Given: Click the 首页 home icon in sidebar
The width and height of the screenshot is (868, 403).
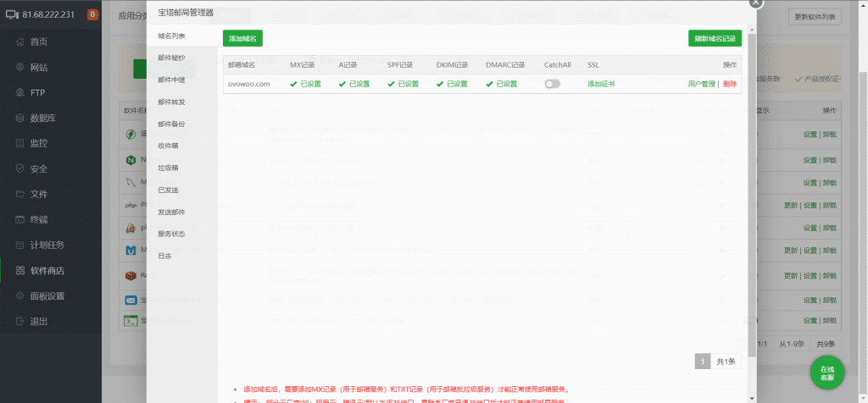Looking at the screenshot, I should pyautogui.click(x=19, y=41).
